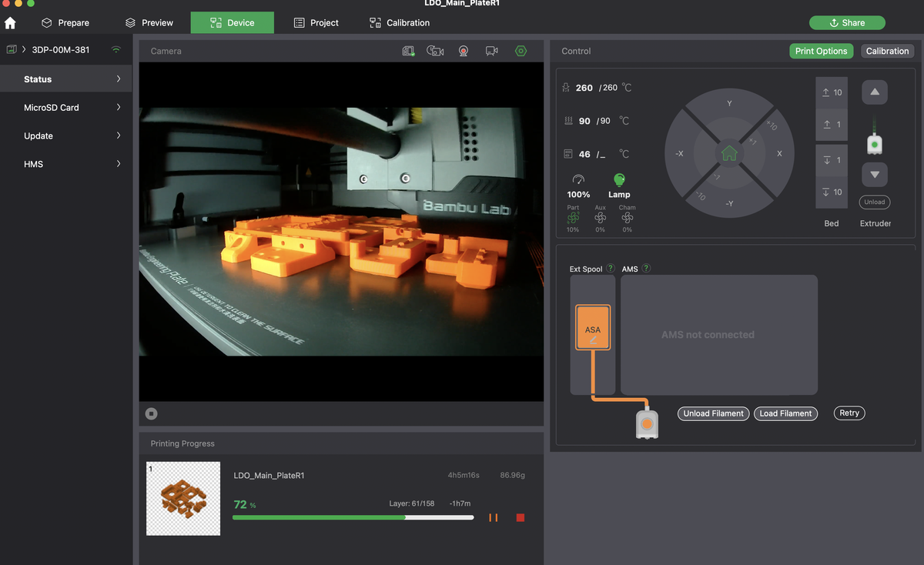Screen dimensions: 924x565
Task: Toggle the Part cooling fan
Action: point(573,218)
